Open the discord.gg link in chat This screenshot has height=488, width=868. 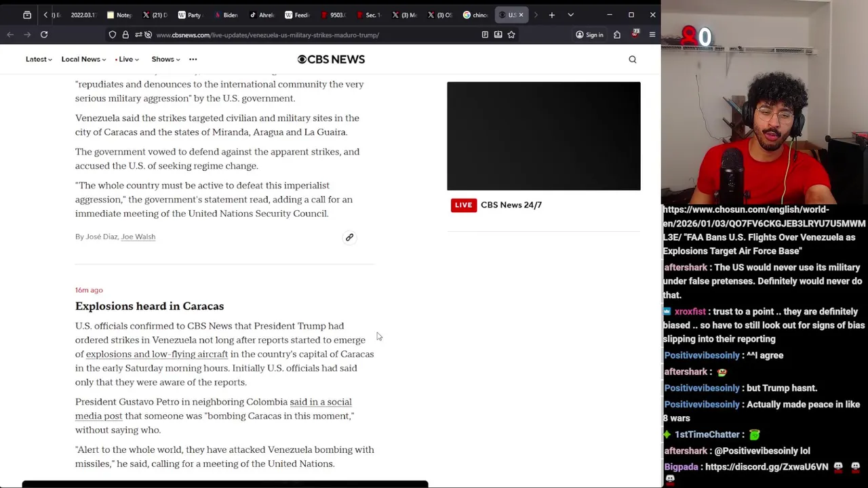coord(766,467)
